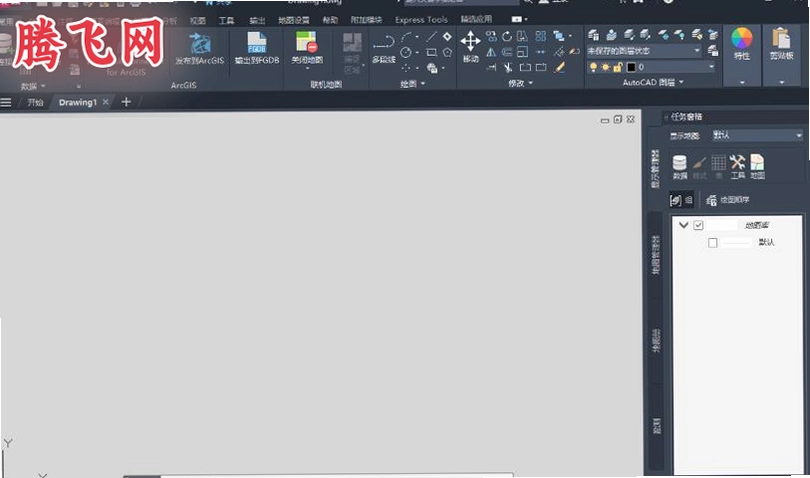The width and height of the screenshot is (810, 478).
Task: Click the Display Manager vertical side tab
Action: pyautogui.click(x=656, y=169)
